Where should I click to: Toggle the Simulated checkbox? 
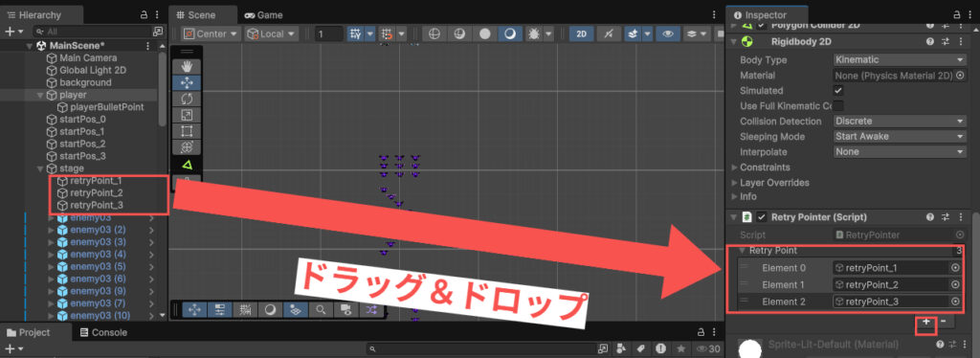click(838, 91)
